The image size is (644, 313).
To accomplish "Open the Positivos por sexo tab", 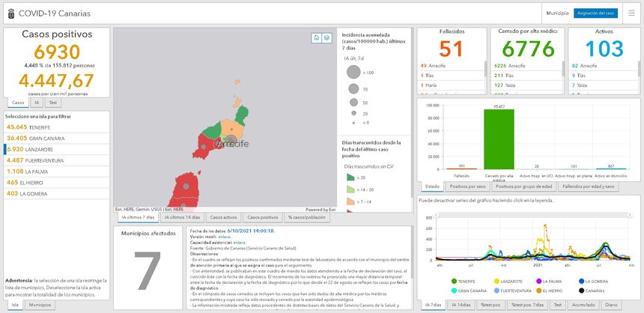I will coord(468,186).
